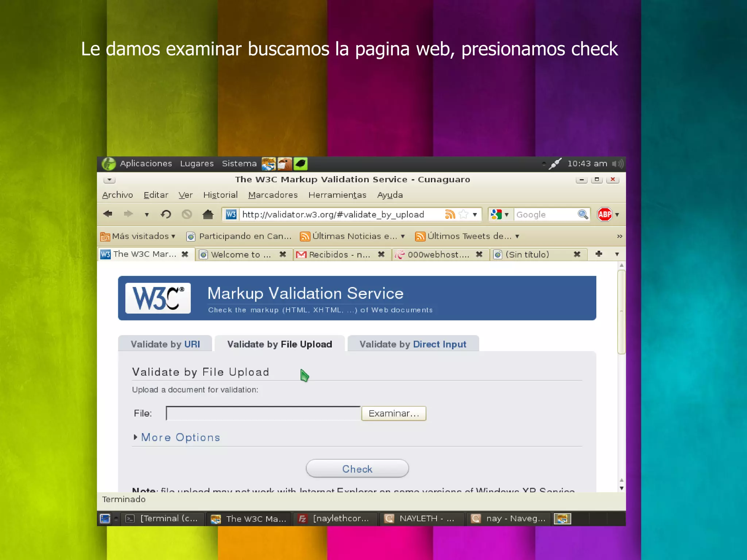Select the Validate by File Upload tab
The width and height of the screenshot is (747, 560).
click(x=279, y=344)
